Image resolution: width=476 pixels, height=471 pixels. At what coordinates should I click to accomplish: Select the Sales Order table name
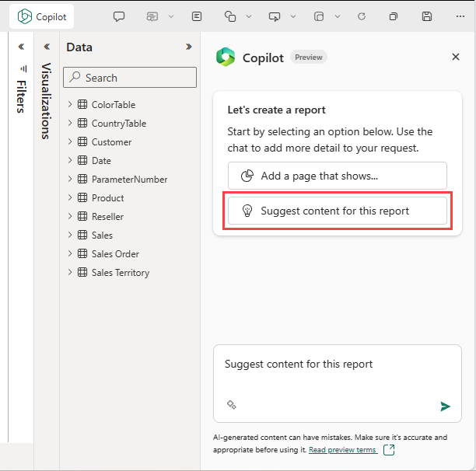[115, 254]
